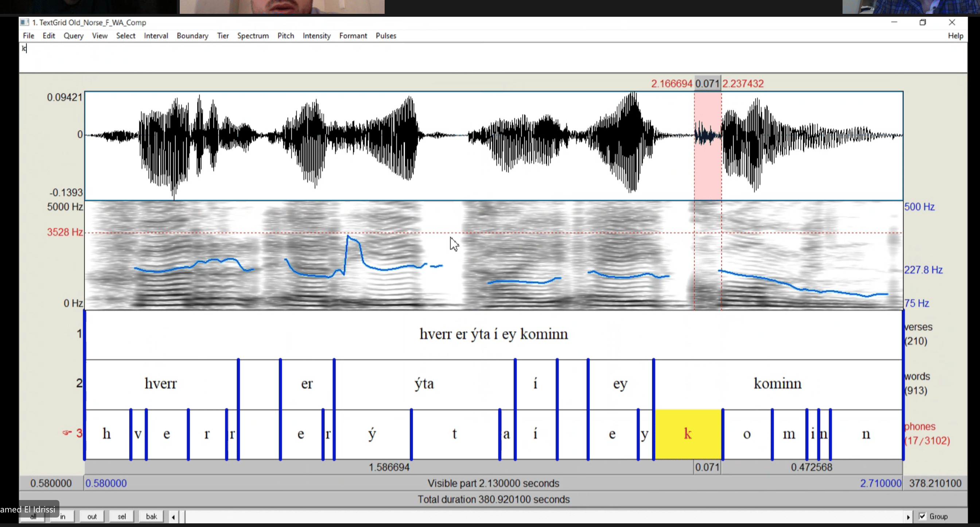The image size is (980, 527).
Task: Open the Boundary menu
Action: pos(192,36)
